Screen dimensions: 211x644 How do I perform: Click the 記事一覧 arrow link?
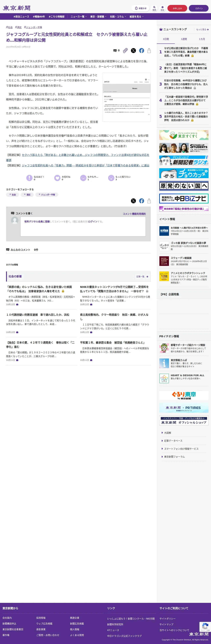coord(142,277)
